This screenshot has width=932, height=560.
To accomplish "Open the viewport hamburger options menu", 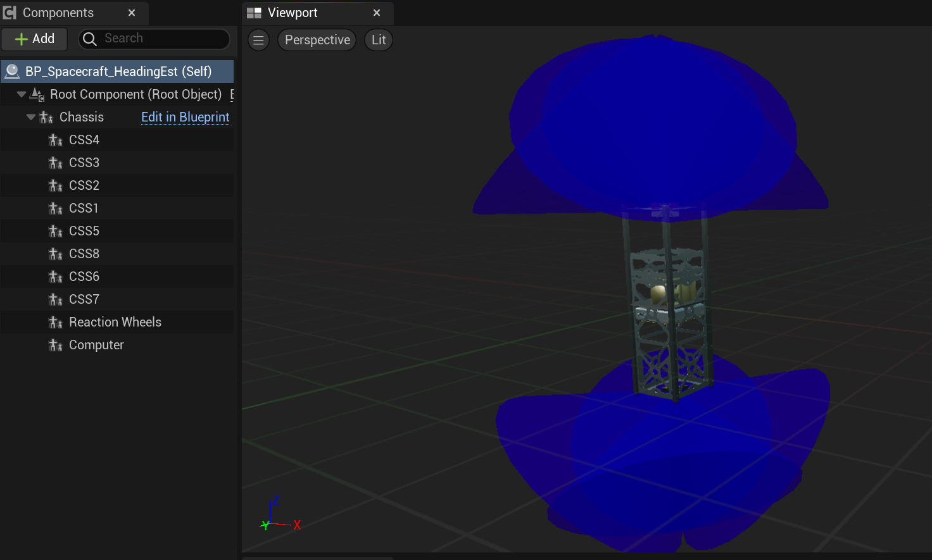I will 258,40.
